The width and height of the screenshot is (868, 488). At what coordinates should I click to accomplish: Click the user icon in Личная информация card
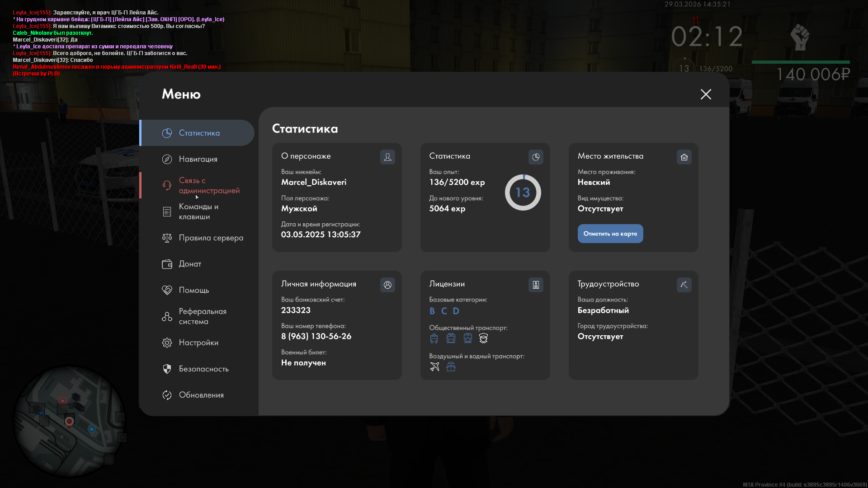[387, 285]
